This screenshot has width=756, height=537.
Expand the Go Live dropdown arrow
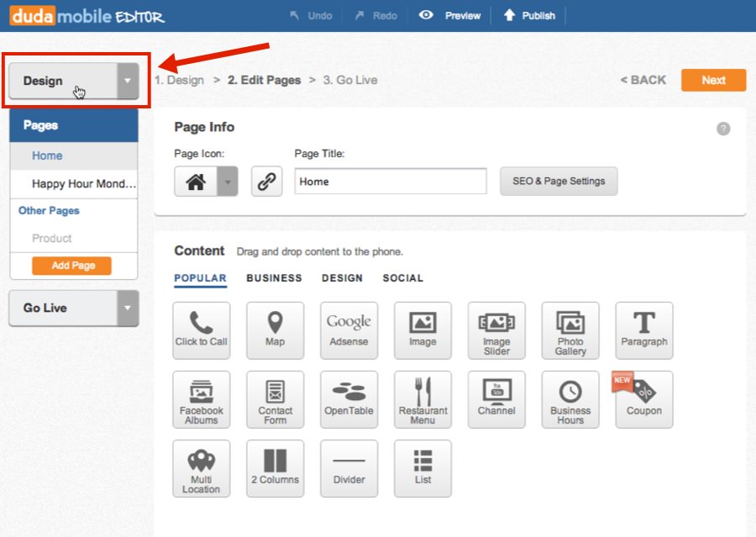click(x=128, y=308)
